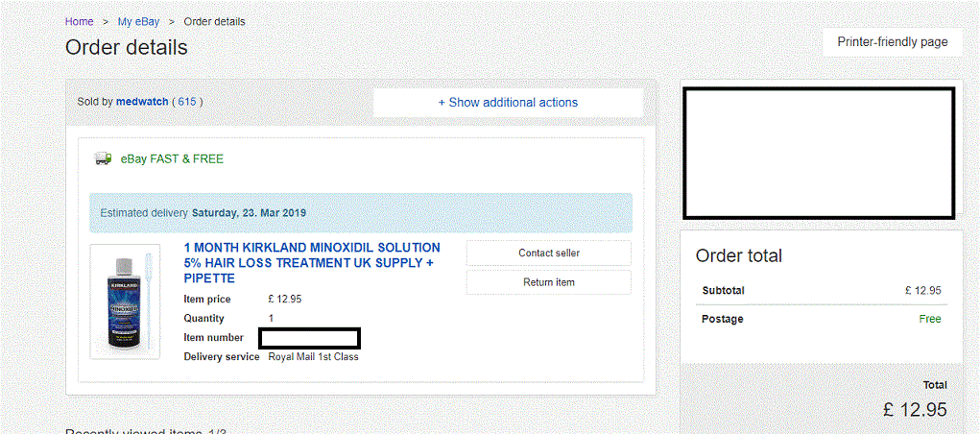The width and height of the screenshot is (980, 434).
Task: Select estimated delivery date Saturday, 23. Mar 2019
Action: (x=249, y=212)
